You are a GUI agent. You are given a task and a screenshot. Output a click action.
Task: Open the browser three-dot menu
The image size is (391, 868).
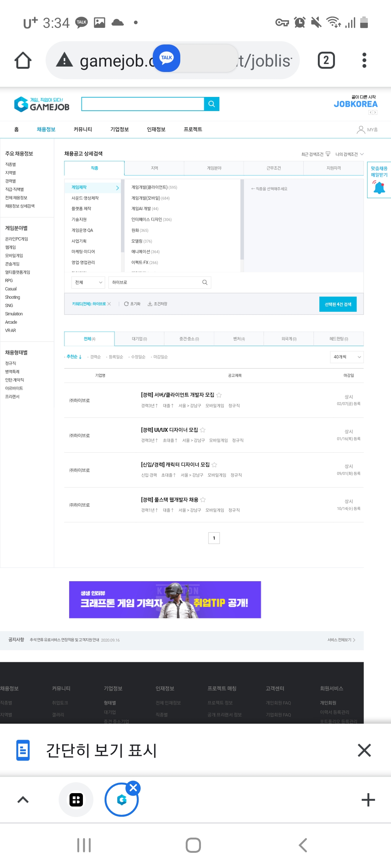[x=364, y=60]
